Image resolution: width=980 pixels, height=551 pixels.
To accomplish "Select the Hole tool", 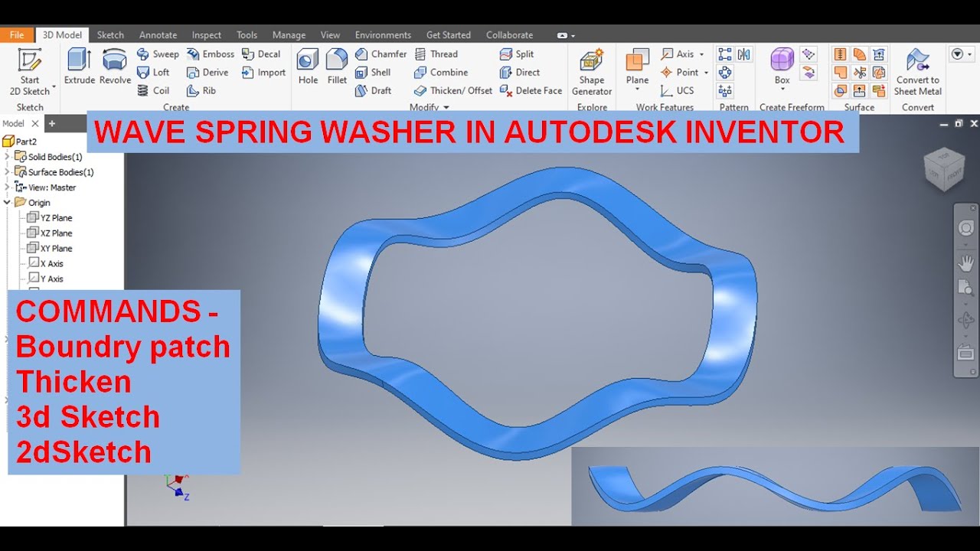I will coord(308,67).
